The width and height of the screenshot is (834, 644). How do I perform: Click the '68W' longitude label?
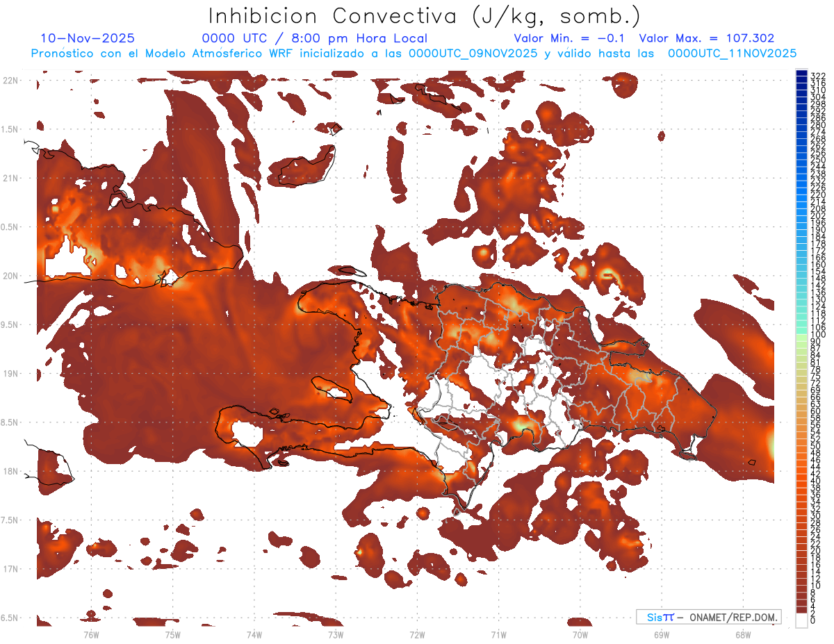point(742,634)
